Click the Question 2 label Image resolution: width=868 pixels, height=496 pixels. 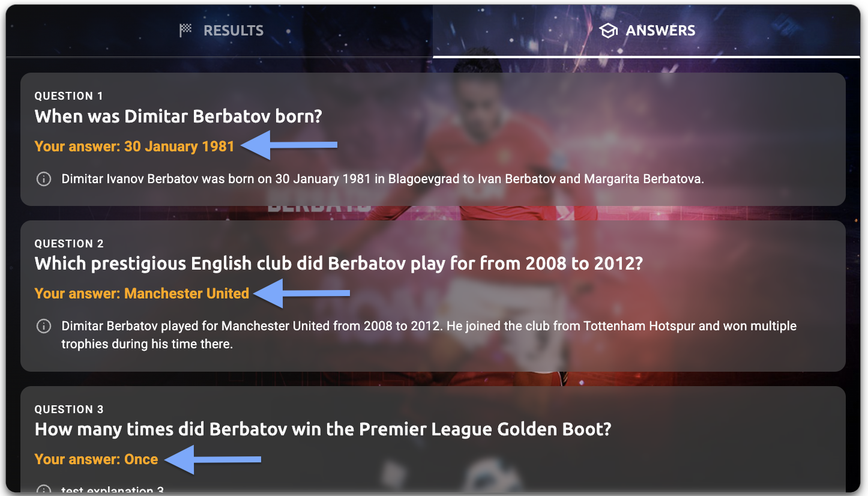[69, 244]
